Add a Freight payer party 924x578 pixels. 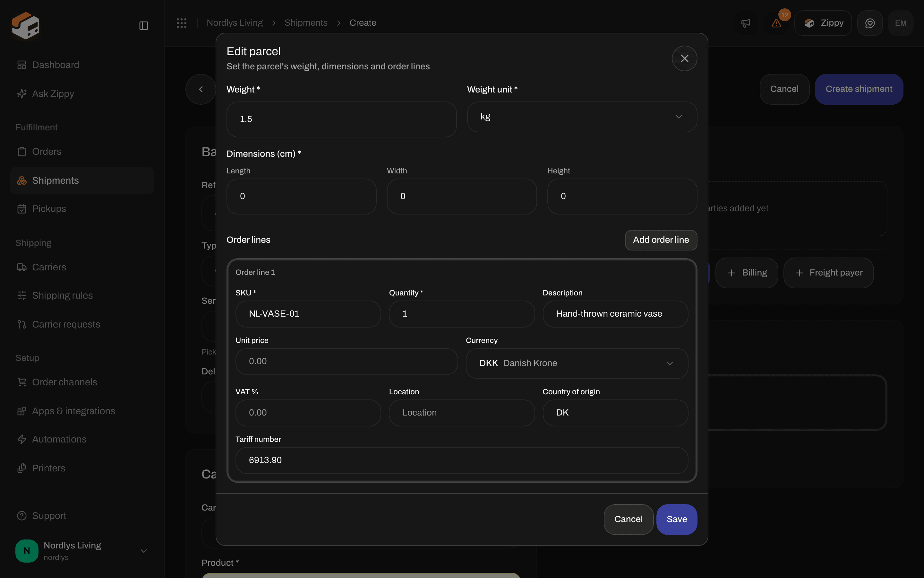[828, 273]
